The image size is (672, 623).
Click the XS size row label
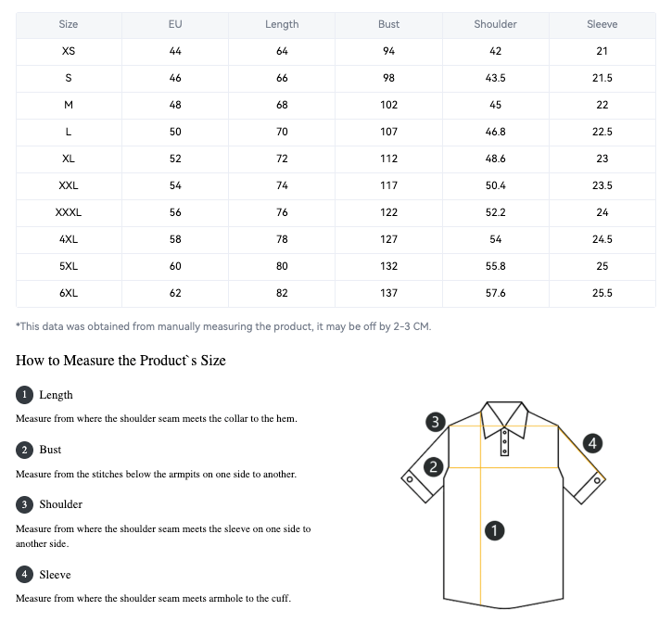click(69, 51)
